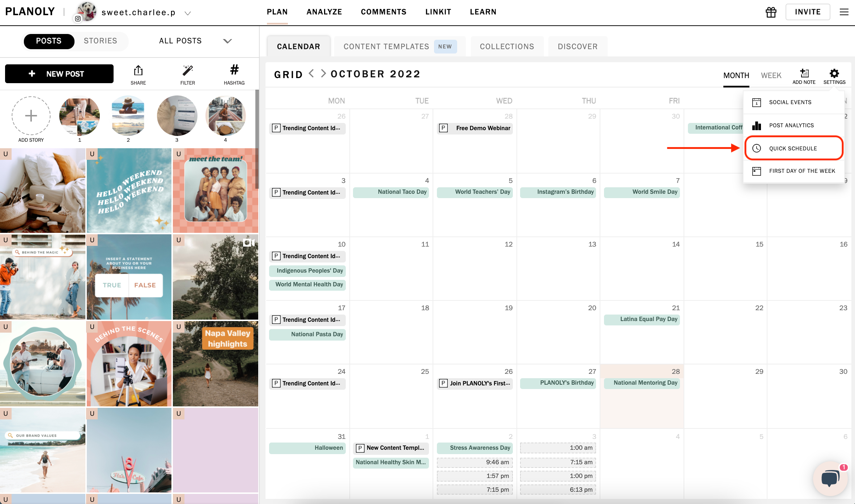
Task: Open New Content Templ... calendar entry
Action: (391, 448)
